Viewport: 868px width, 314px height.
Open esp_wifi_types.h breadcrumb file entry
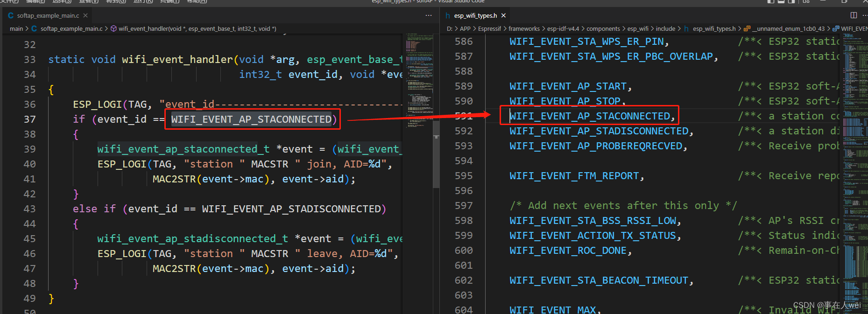[710, 28]
